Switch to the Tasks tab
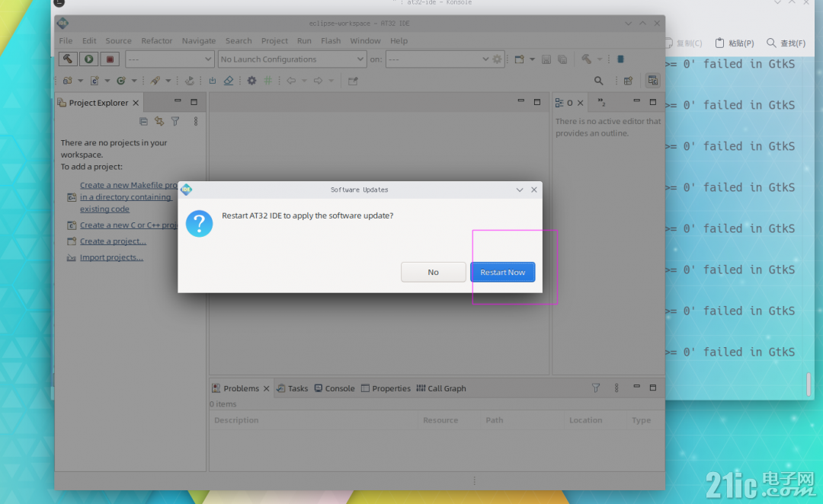Screen dimensions: 823x504 [293, 388]
